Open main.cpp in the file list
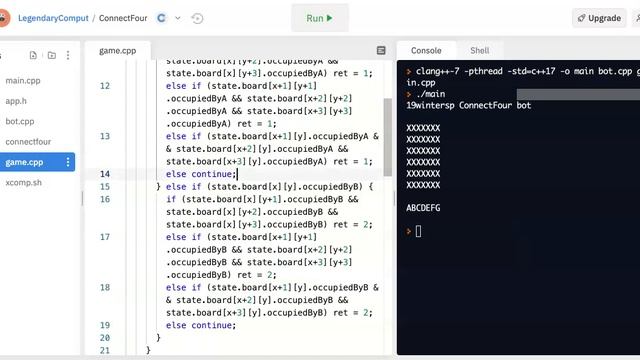This screenshot has height=360, width=640. (23, 80)
